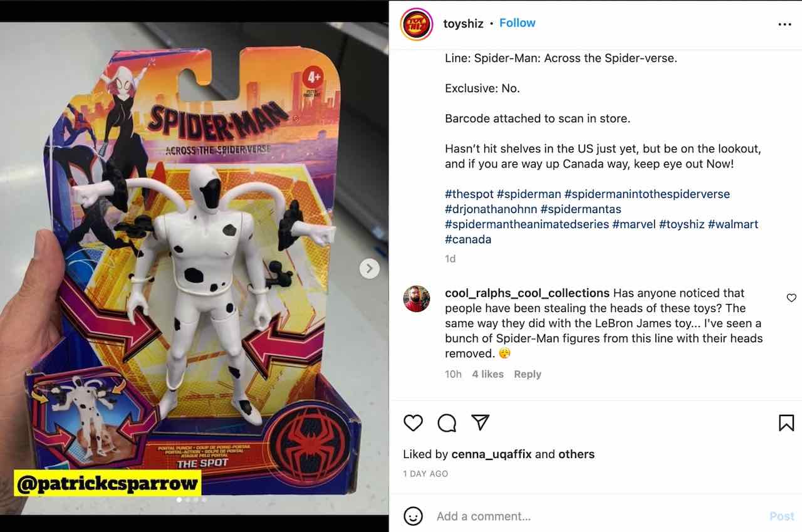802x532 pixels.
Task: Open the emoji picker smiley icon
Action: click(x=413, y=516)
